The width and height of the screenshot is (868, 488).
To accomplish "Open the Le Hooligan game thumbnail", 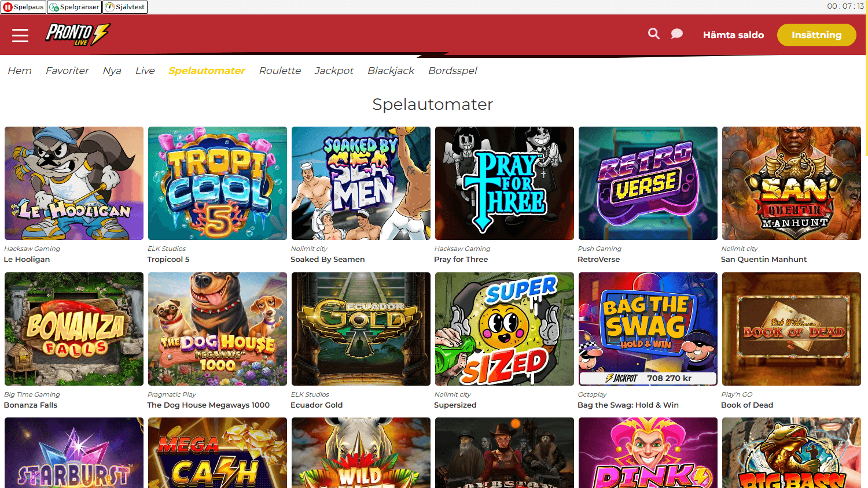I will [x=74, y=183].
